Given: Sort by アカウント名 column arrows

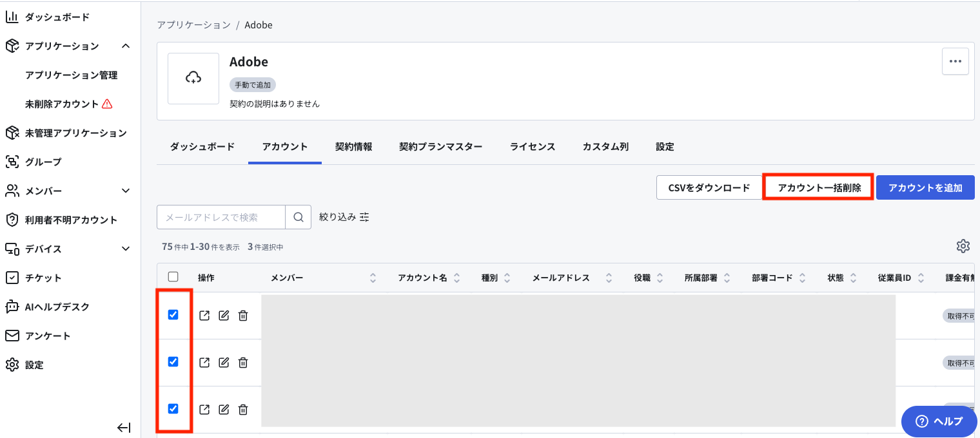Looking at the screenshot, I should pos(456,278).
